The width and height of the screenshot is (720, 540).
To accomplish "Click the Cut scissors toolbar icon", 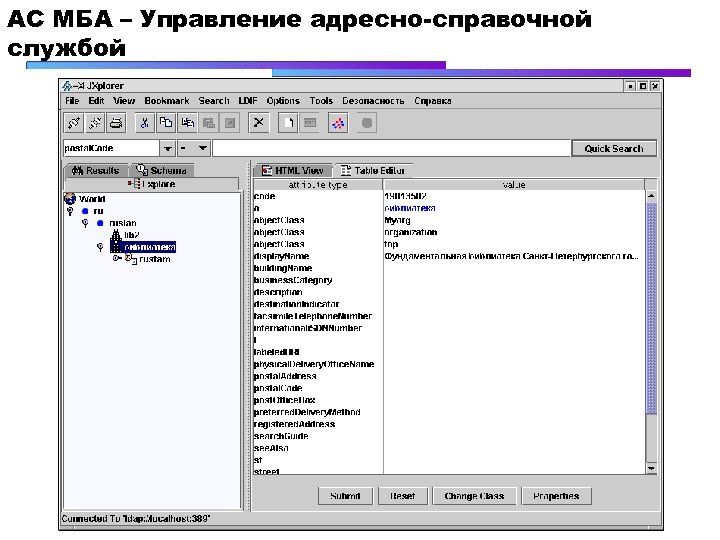I will click(x=145, y=123).
